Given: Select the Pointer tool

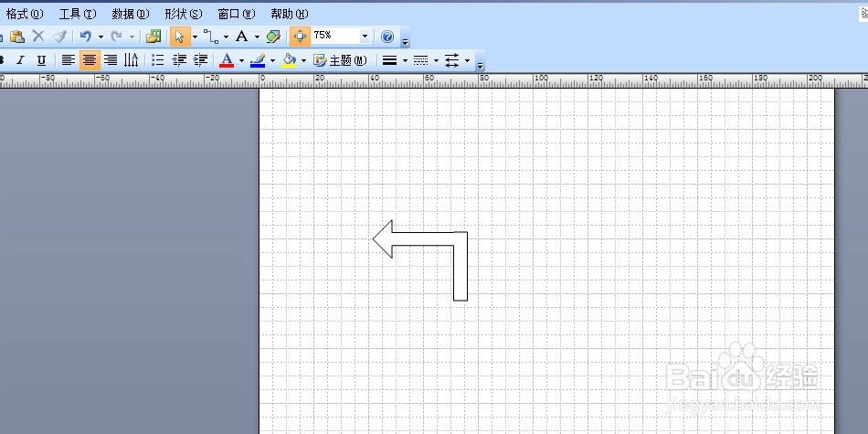Looking at the screenshot, I should tap(179, 37).
